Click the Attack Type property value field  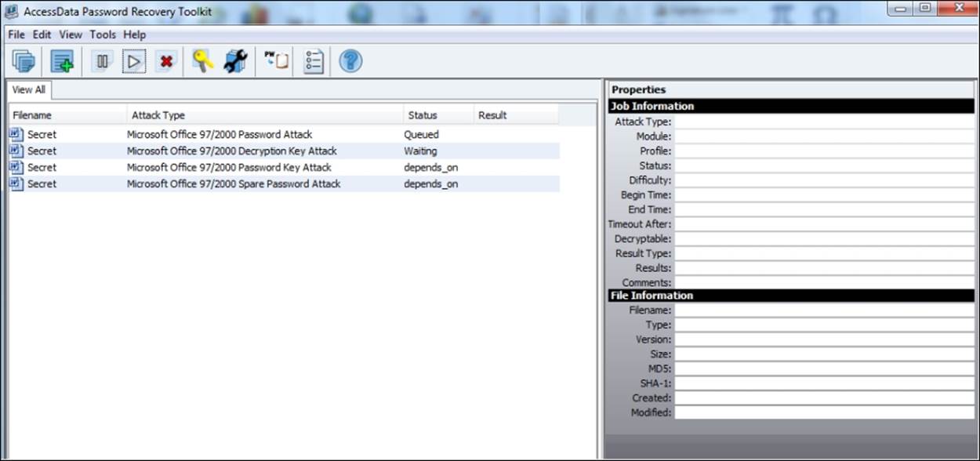point(825,122)
